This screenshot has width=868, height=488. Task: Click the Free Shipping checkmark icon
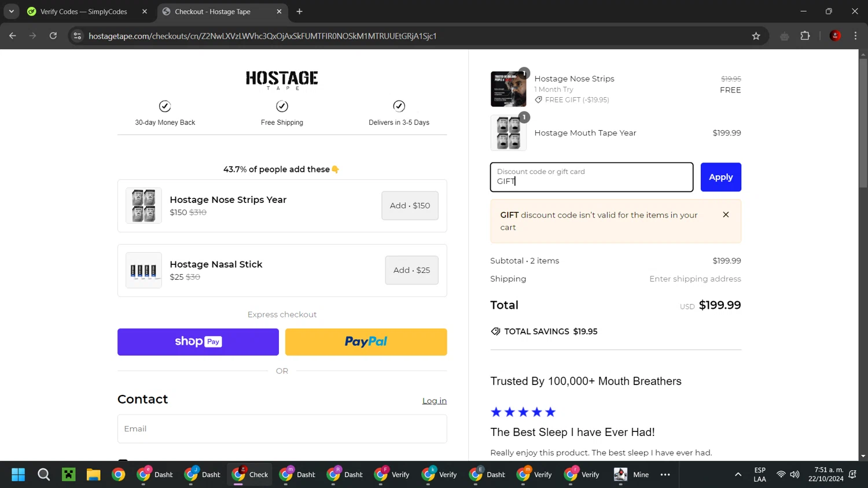(282, 106)
